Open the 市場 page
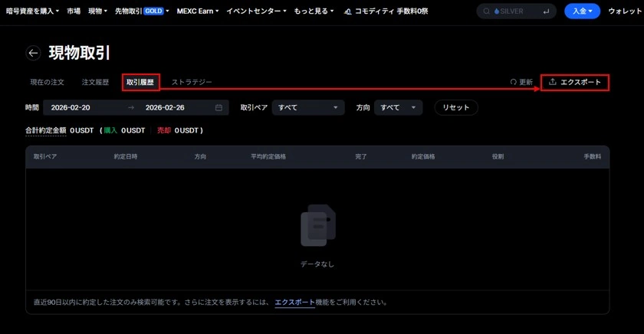The width and height of the screenshot is (644, 334). [74, 11]
